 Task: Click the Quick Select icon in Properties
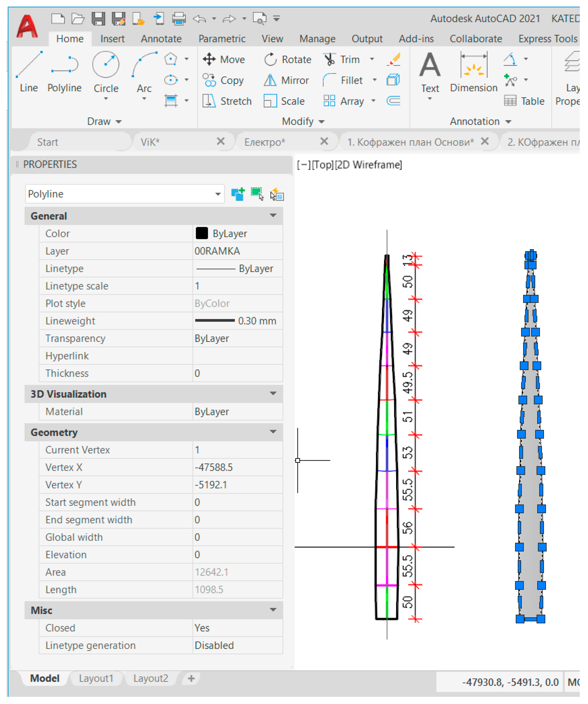[x=277, y=194]
